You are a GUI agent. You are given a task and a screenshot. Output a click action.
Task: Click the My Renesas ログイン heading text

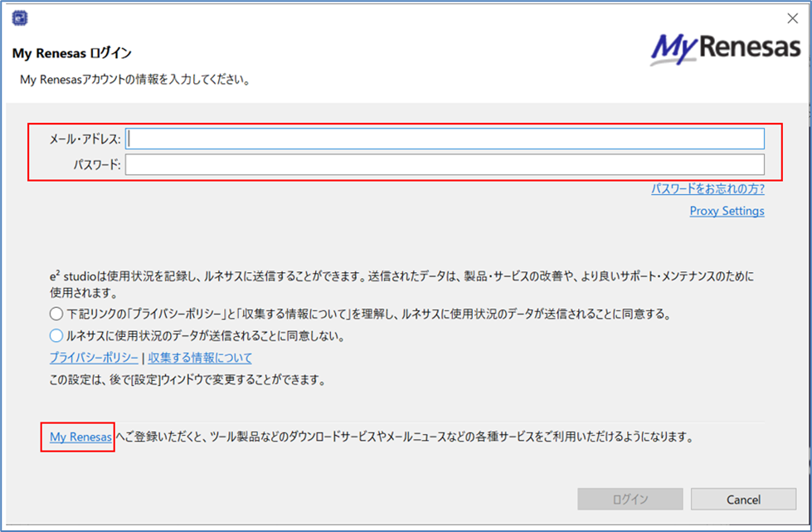coord(72,53)
